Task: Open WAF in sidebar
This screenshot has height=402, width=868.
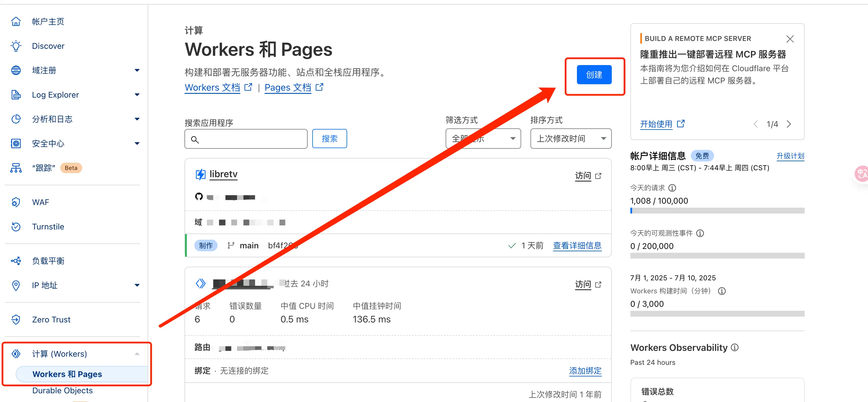Action: pos(40,202)
